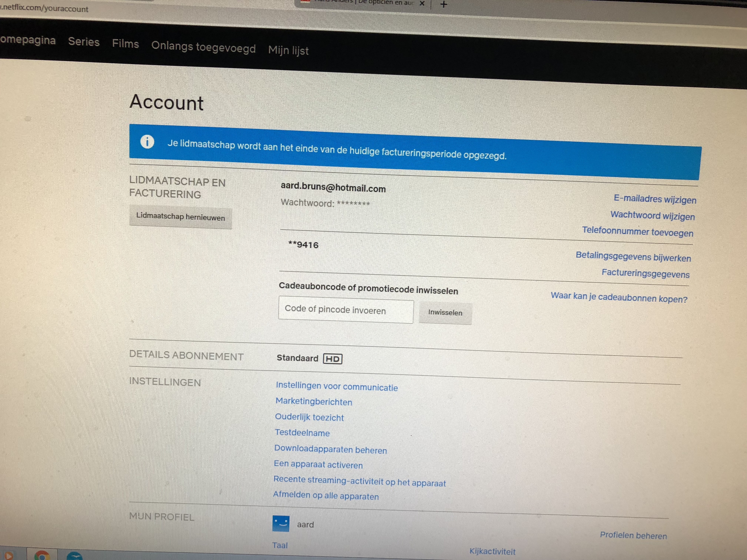The height and width of the screenshot is (560, 747).
Task: Click the Wachtwoord masked text
Action: coord(325,203)
